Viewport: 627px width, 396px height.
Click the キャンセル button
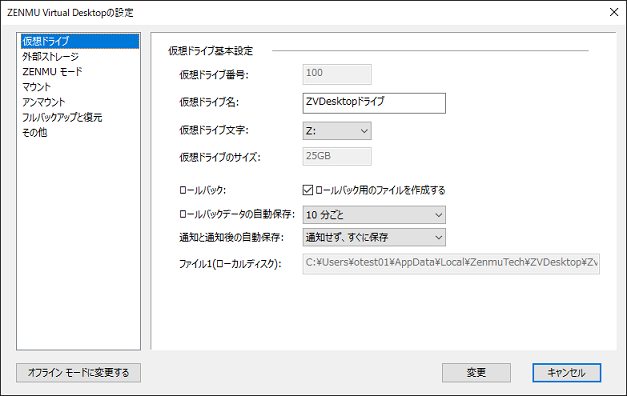(567, 373)
